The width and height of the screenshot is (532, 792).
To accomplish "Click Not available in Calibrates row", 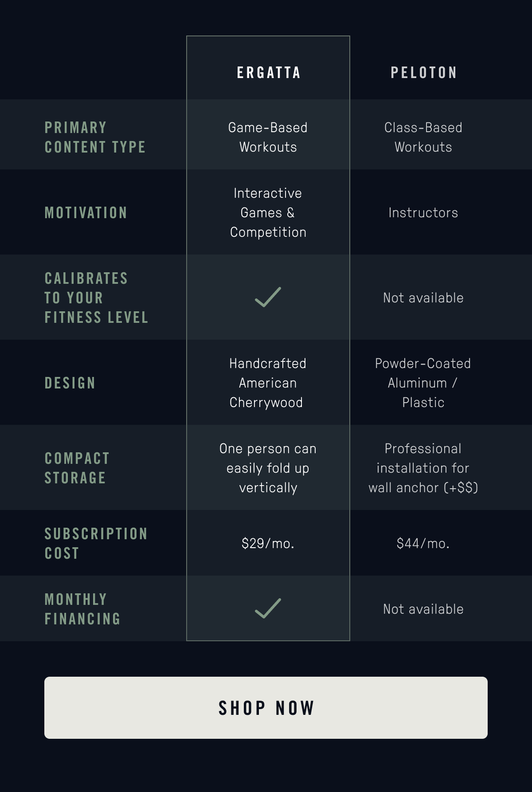I will pos(423,298).
